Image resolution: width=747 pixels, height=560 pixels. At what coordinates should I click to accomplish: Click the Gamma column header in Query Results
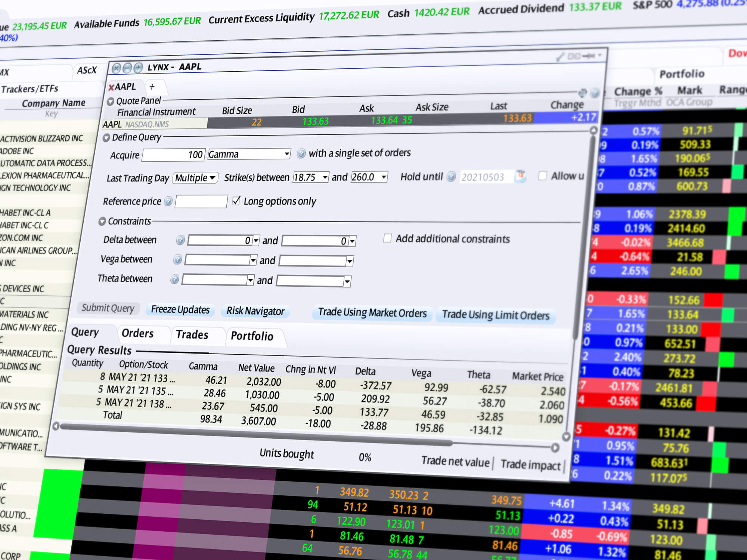[x=203, y=367]
